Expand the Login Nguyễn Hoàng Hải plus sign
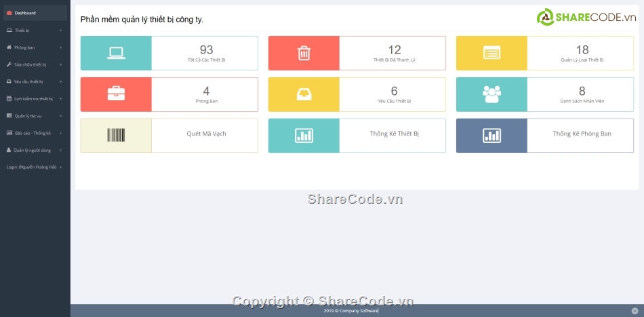This screenshot has height=317, width=644. tap(61, 167)
